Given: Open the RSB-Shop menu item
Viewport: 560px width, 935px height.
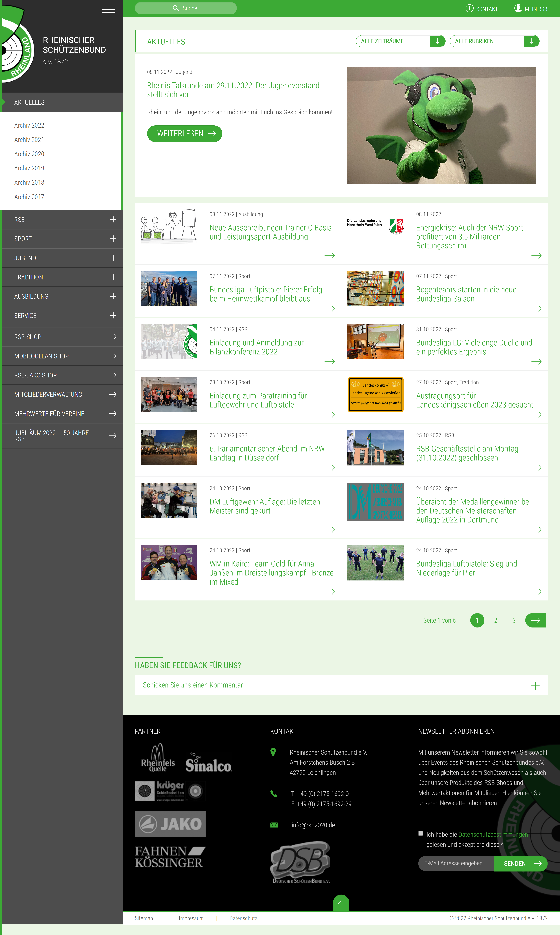Looking at the screenshot, I should 62,337.
